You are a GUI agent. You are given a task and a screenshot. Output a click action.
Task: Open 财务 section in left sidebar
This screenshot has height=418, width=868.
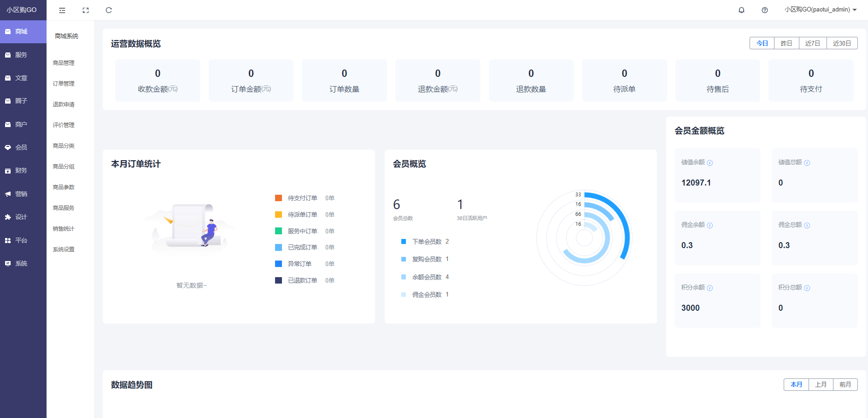[x=21, y=170]
